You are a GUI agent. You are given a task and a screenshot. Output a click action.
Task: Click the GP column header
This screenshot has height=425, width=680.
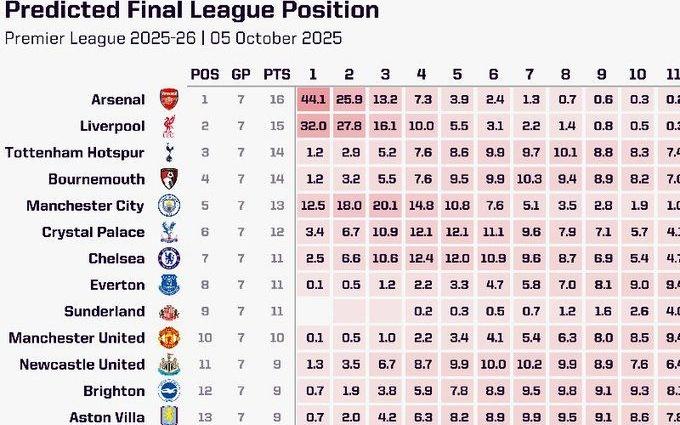(x=241, y=74)
